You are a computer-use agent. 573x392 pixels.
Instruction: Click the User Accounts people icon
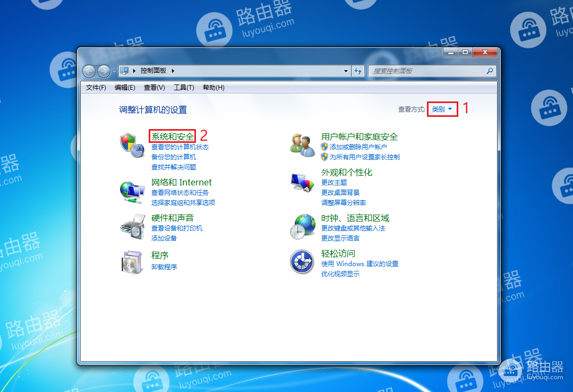(x=302, y=145)
